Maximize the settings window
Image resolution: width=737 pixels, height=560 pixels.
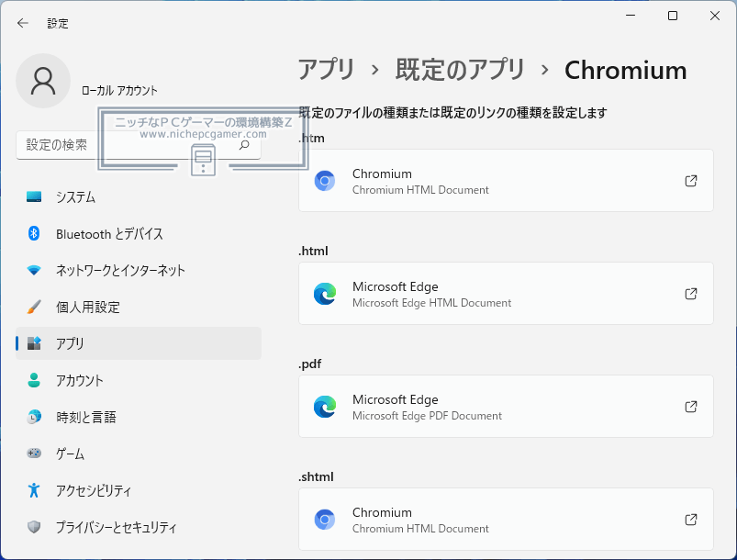(x=673, y=16)
